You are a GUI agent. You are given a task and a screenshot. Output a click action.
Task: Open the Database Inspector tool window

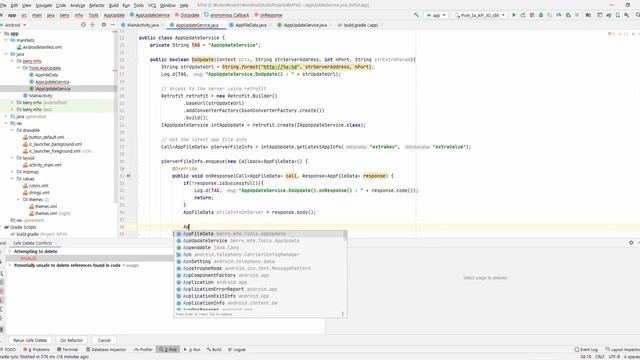tap(106, 349)
